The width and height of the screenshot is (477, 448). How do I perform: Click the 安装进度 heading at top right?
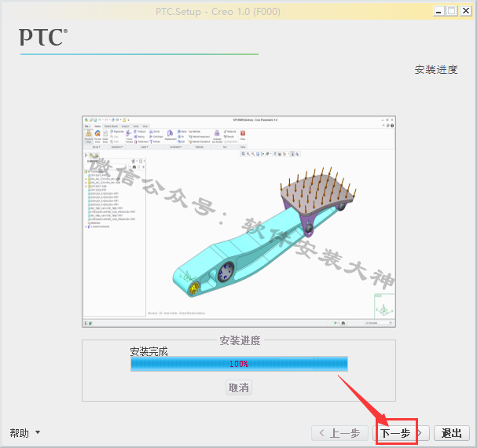pos(436,70)
